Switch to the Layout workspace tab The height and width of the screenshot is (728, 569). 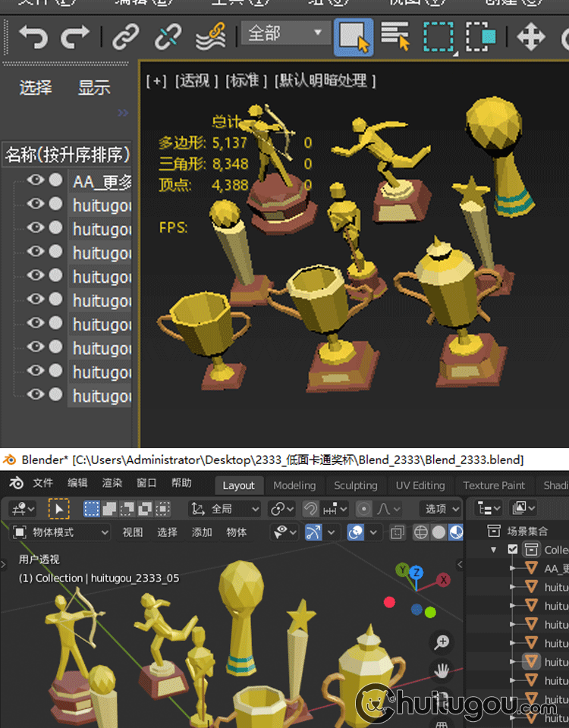[239, 485]
